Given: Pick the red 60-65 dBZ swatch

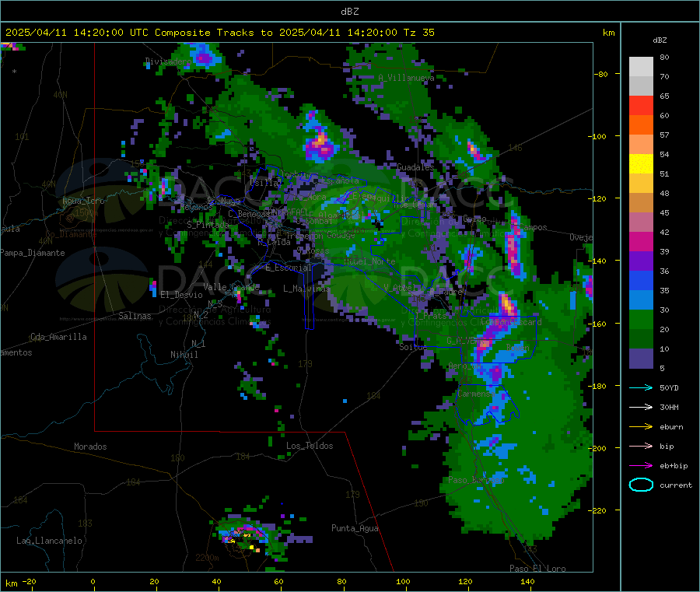Looking at the screenshot, I should tap(641, 105).
